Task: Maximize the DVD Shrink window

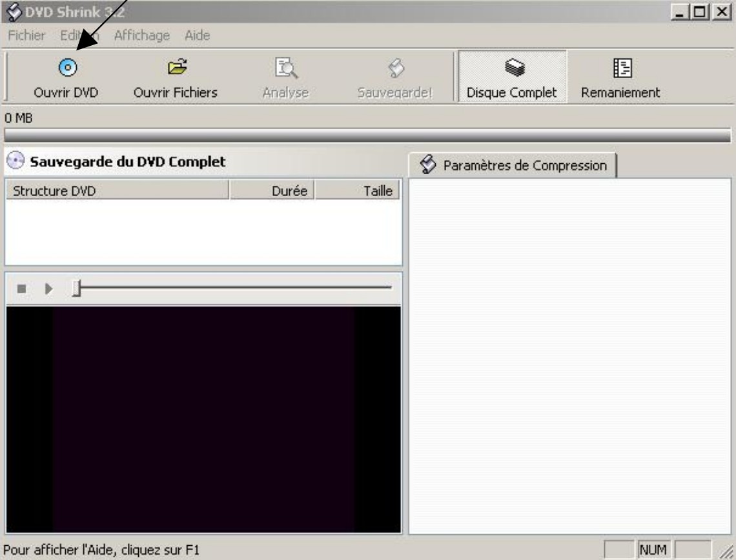Action: (699, 12)
